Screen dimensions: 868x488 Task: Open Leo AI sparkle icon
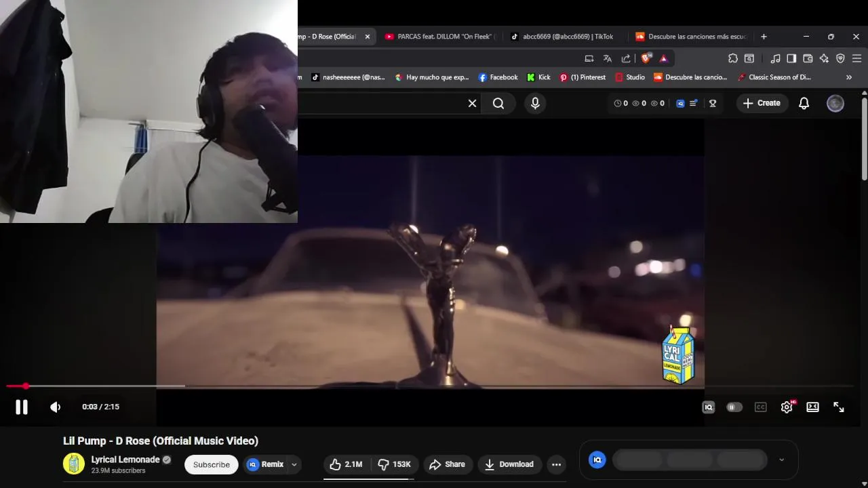tap(824, 58)
